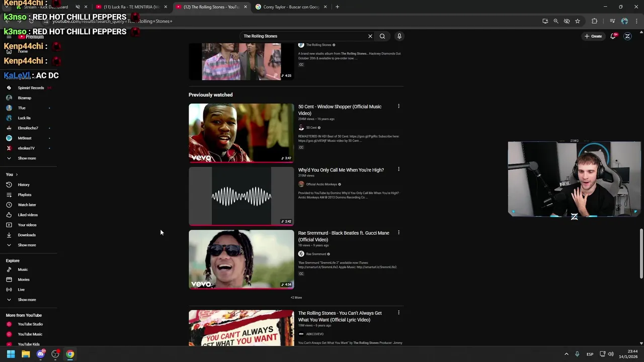Image resolution: width=644 pixels, height=362 pixels.
Task: Open ABKCOVEVO channel link
Action: [314, 334]
